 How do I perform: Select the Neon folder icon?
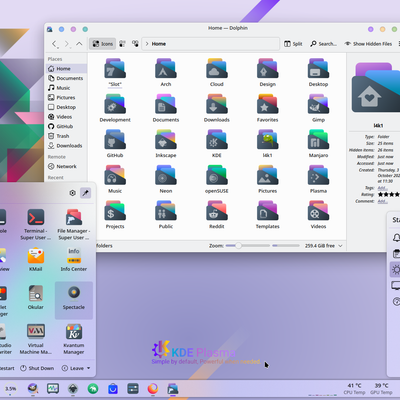[x=166, y=175]
